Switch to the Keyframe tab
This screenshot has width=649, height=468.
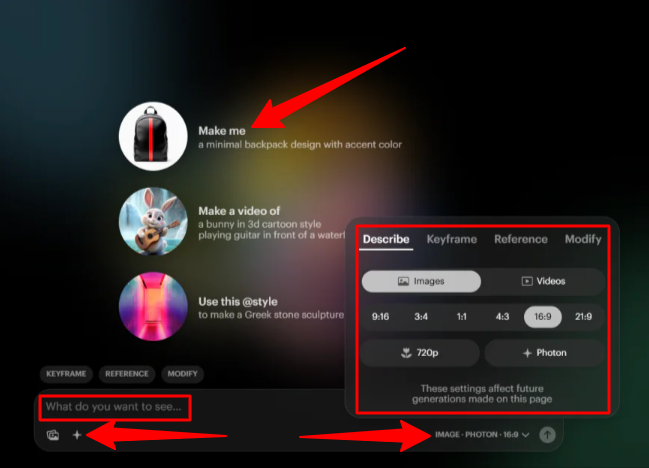(x=451, y=239)
